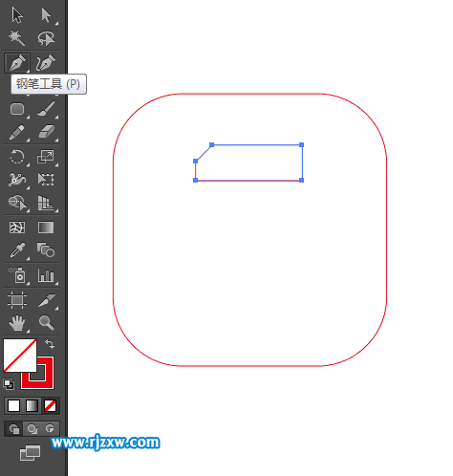453x476 pixels.
Task: Click top-right anchor point of blue path
Action: point(301,145)
